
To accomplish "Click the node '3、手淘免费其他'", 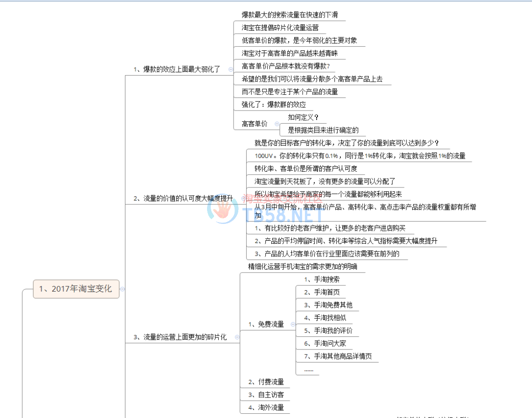I will click(328, 305).
